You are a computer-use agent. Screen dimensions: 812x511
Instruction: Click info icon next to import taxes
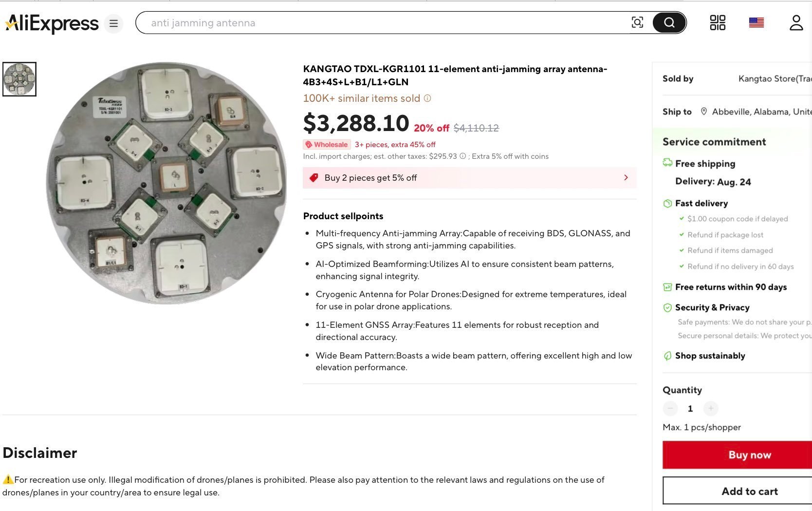(x=463, y=156)
